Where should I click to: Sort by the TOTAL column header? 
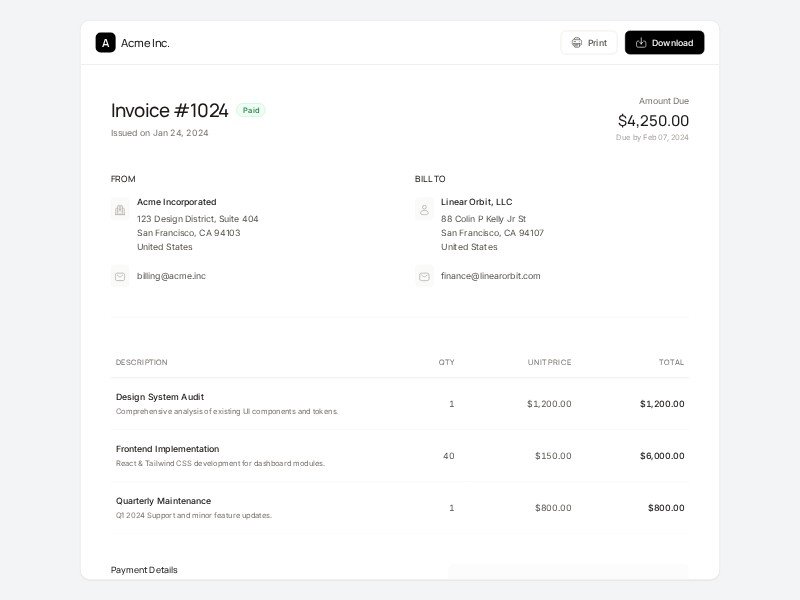point(674,362)
